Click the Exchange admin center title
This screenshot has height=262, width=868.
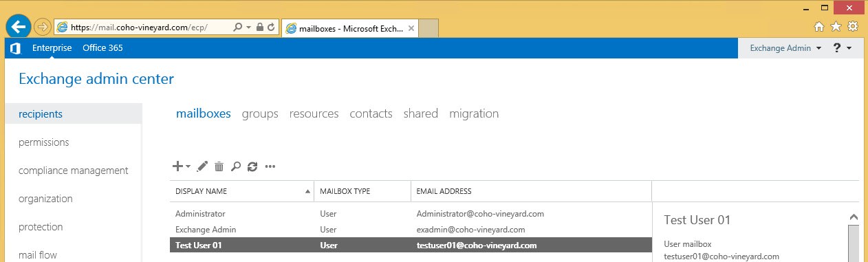[96, 79]
